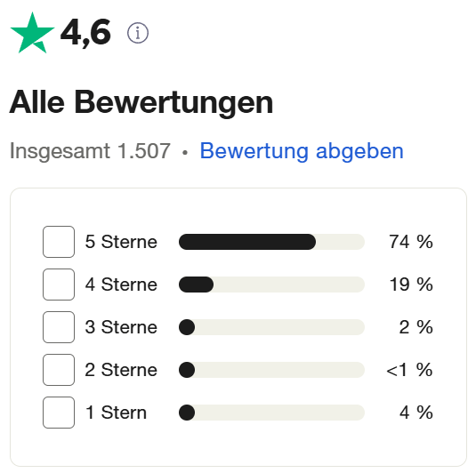
Task: Click the 74 % value
Action: click(x=411, y=242)
